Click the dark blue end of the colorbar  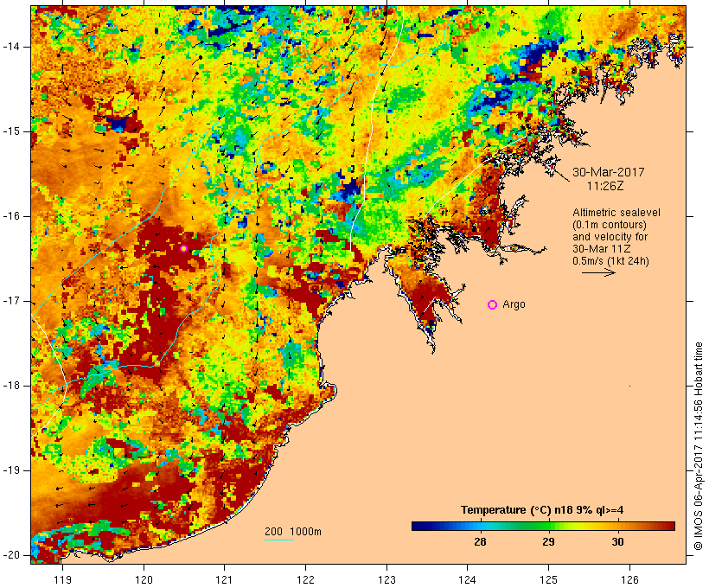418,526
